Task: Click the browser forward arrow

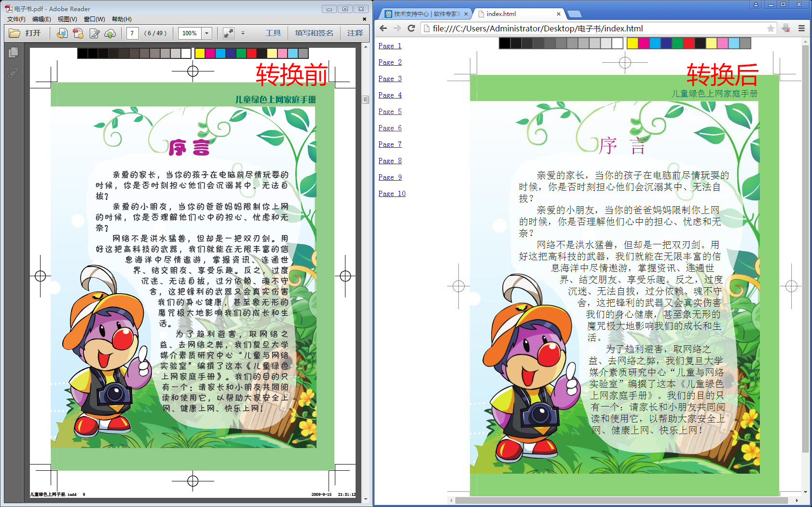Action: pyautogui.click(x=397, y=28)
